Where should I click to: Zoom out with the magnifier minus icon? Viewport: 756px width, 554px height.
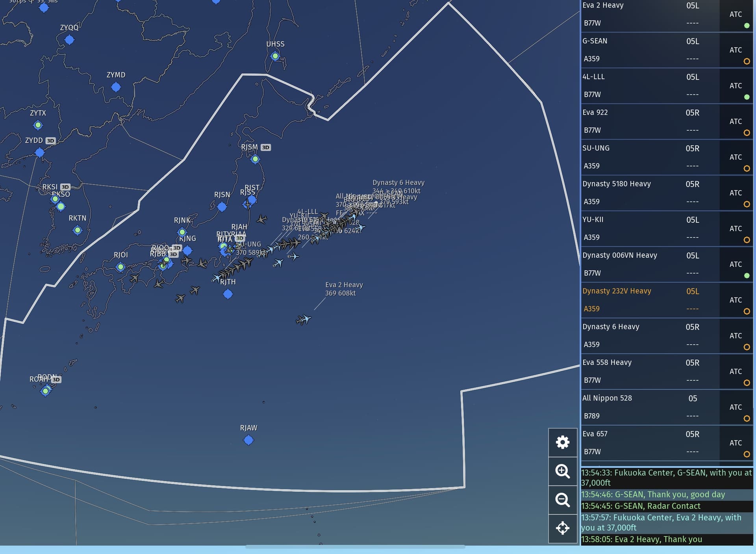pyautogui.click(x=562, y=500)
